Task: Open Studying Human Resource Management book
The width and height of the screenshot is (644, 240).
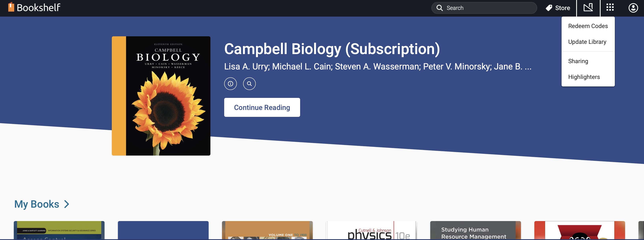Action: click(475, 231)
